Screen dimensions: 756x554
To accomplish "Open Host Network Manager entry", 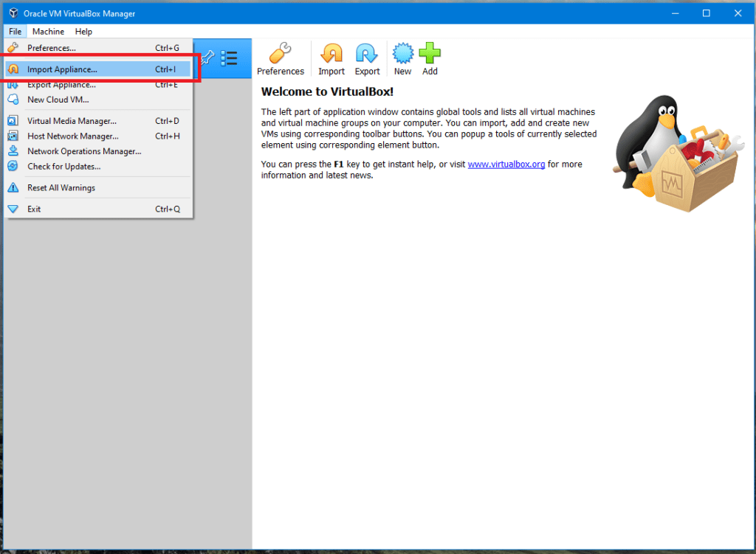I will [x=72, y=136].
